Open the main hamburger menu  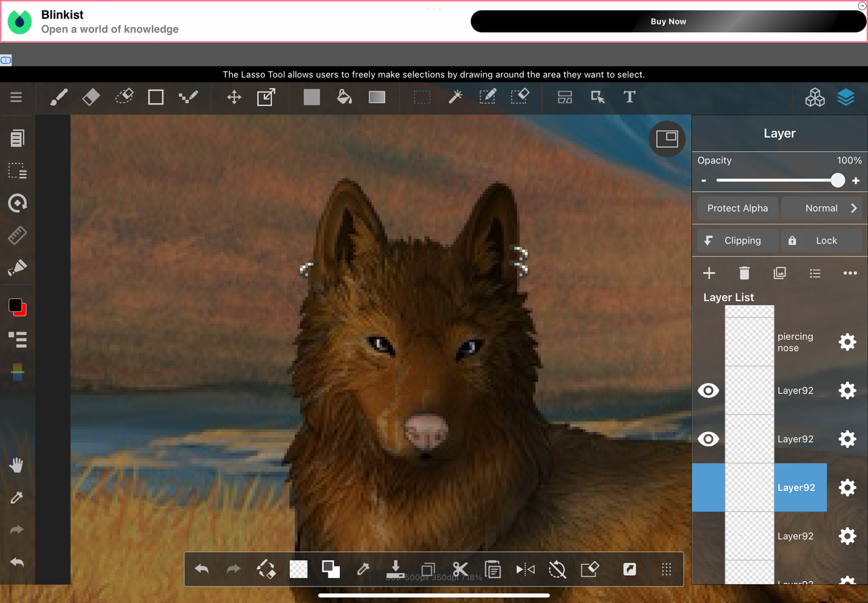pos(16,98)
